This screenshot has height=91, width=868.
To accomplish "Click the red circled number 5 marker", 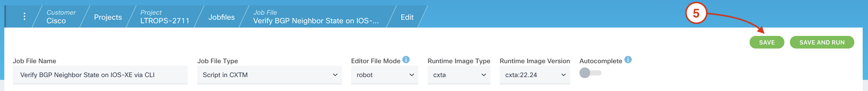I will point(696,13).
